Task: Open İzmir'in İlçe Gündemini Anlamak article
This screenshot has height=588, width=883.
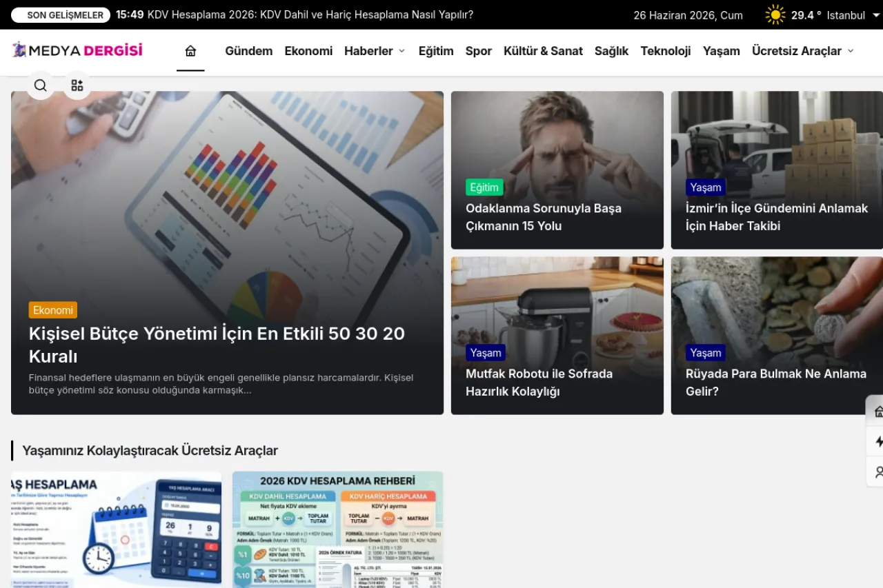Action: click(777, 217)
